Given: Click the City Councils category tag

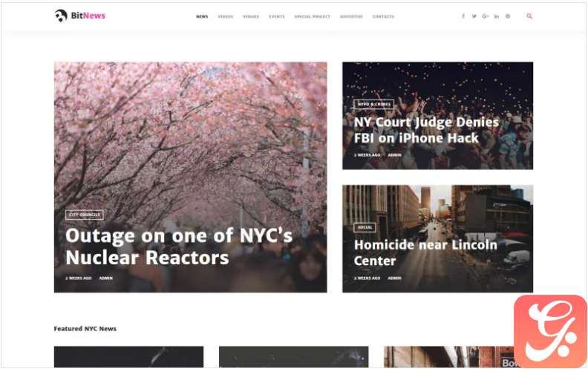Looking at the screenshot, I should [x=85, y=215].
